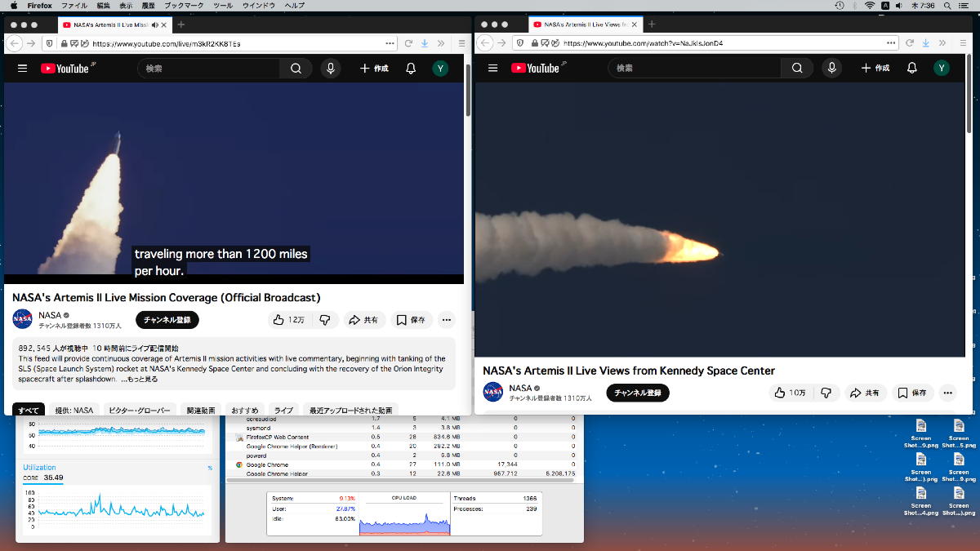Reload page in left Firefox window

[408, 43]
